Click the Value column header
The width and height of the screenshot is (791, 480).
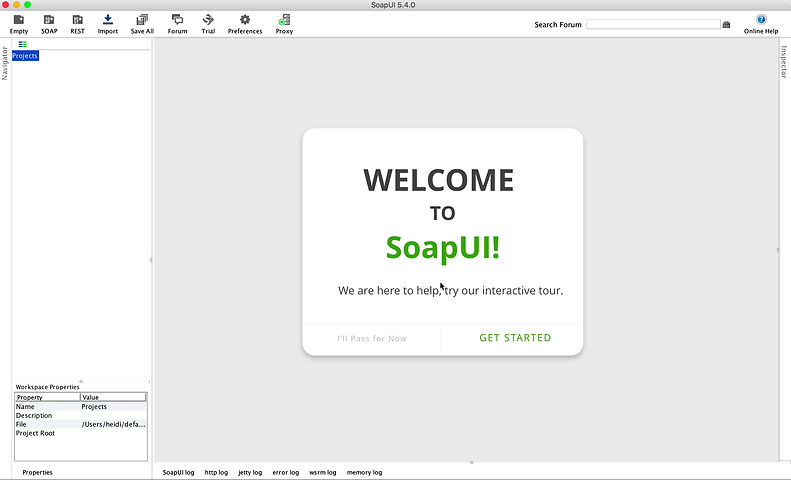(113, 397)
